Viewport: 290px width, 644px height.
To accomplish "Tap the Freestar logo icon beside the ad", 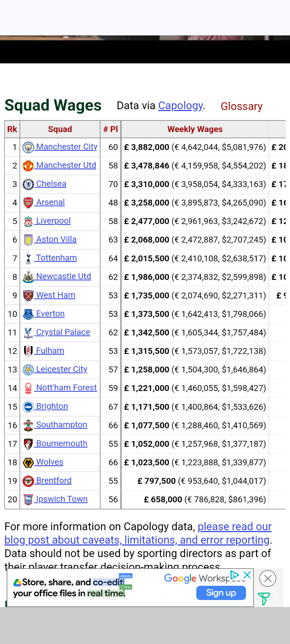I will click(264, 599).
